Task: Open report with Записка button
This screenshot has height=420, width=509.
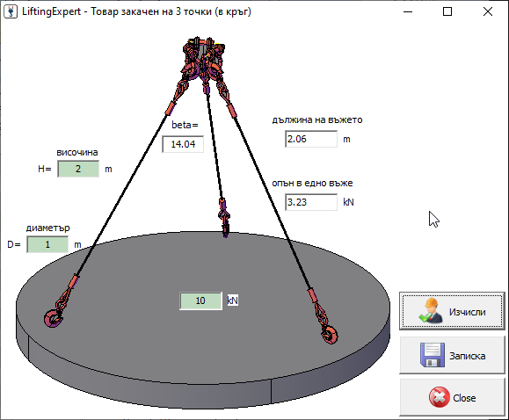Action: click(x=452, y=355)
